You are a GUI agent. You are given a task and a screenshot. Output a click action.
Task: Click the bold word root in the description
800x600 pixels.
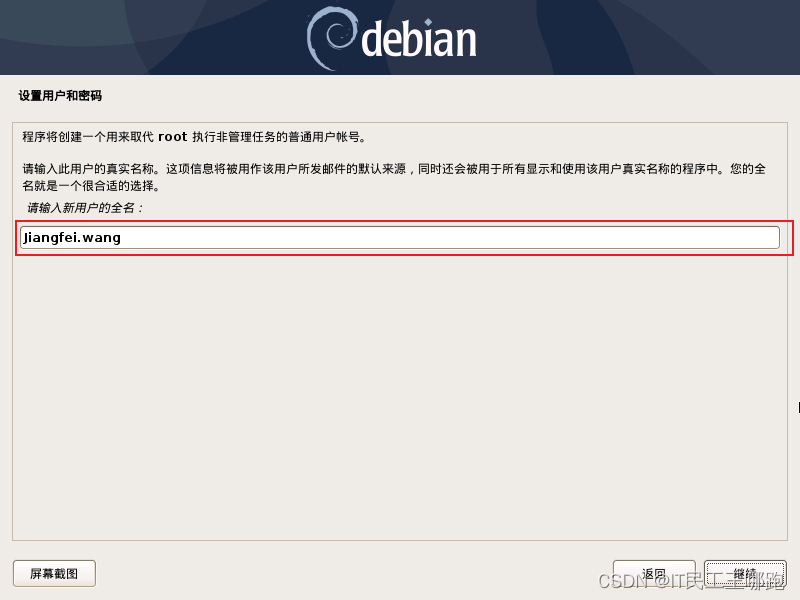tap(172, 137)
